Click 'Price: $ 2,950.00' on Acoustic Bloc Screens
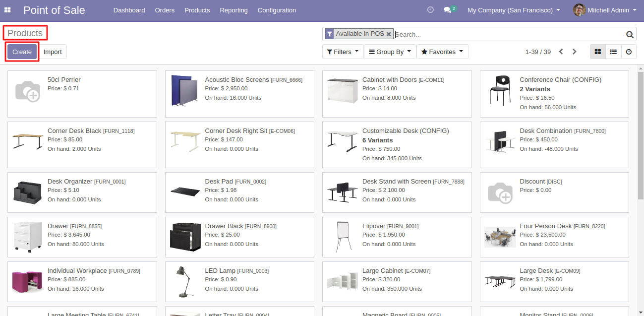Image resolution: width=644 pixels, height=316 pixels. coord(226,88)
